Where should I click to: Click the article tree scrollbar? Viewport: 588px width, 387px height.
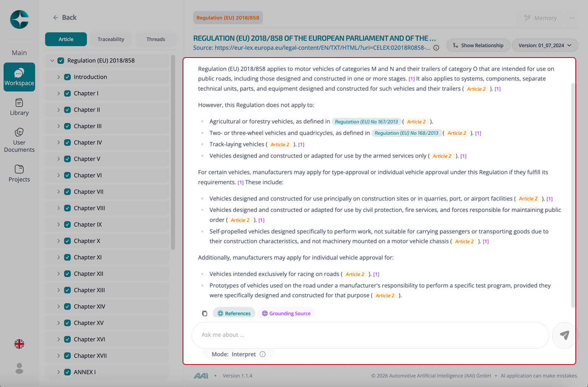(x=173, y=152)
